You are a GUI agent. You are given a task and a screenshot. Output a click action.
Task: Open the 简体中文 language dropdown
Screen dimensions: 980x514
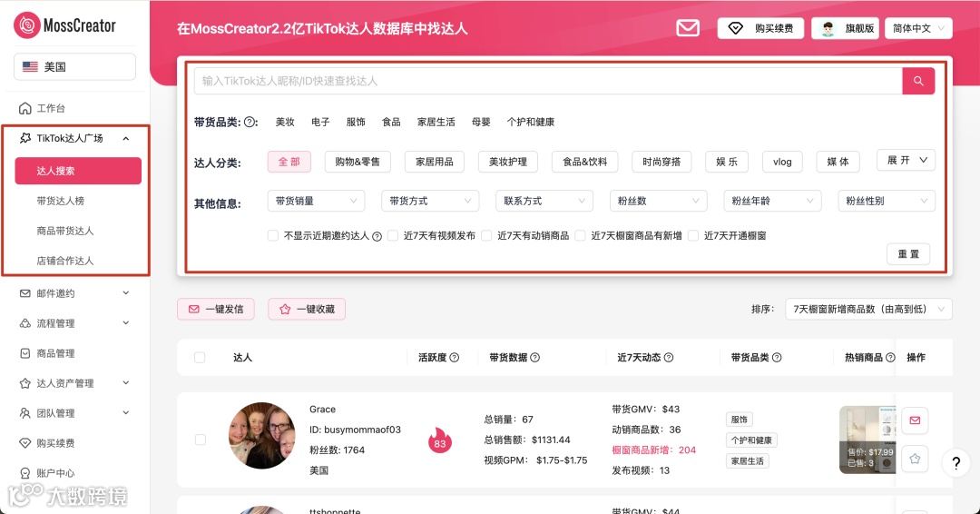pyautogui.click(x=918, y=28)
